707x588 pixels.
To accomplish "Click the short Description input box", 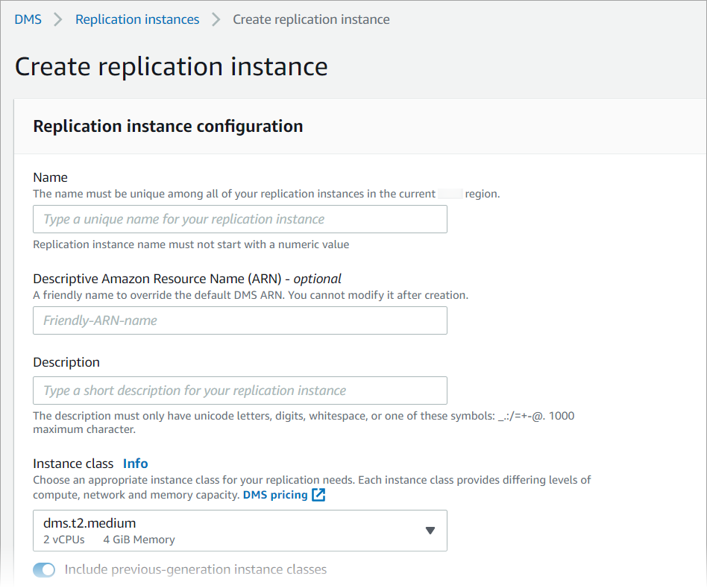I will point(239,391).
